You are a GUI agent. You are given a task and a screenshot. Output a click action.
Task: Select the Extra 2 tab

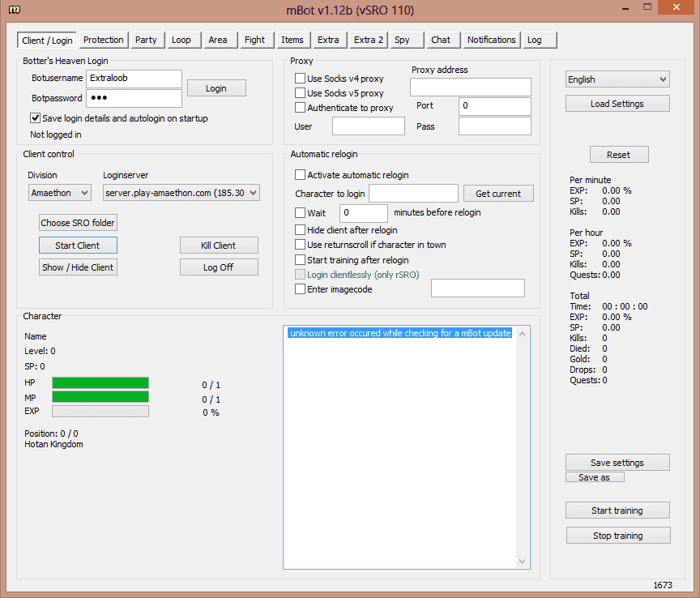click(369, 40)
